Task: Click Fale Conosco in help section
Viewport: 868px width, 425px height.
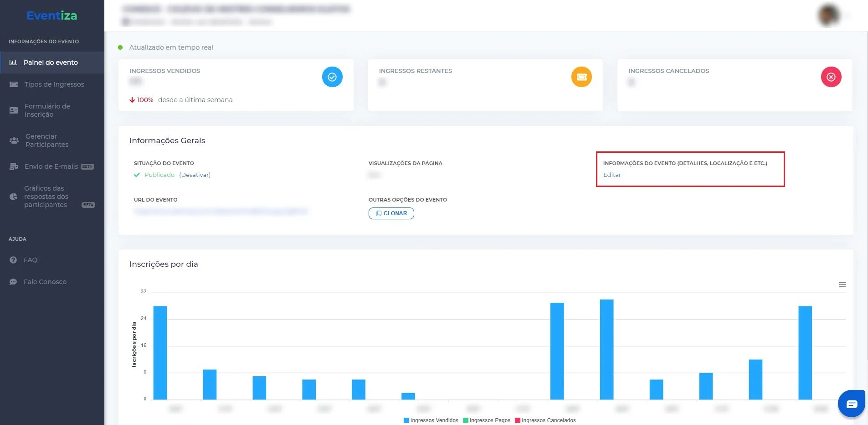Action: click(45, 282)
